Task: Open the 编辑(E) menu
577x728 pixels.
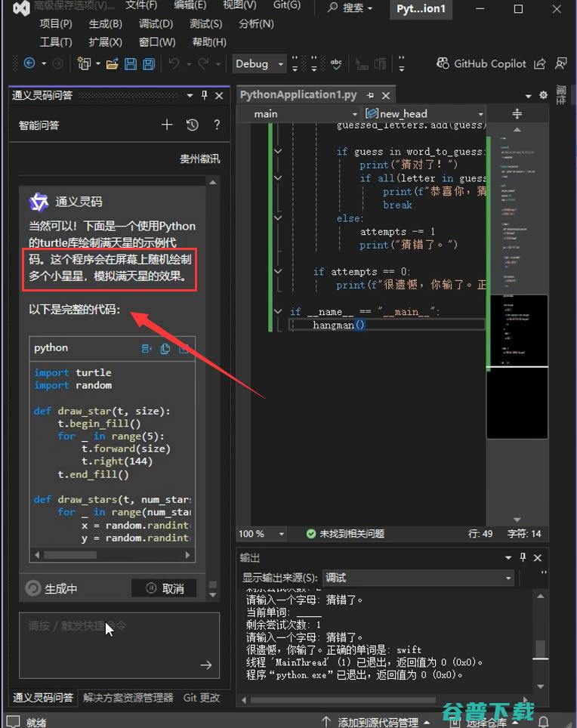Action: click(190, 5)
